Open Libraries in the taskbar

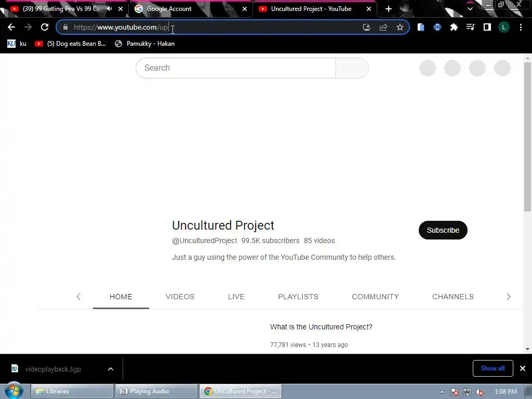[72, 391]
